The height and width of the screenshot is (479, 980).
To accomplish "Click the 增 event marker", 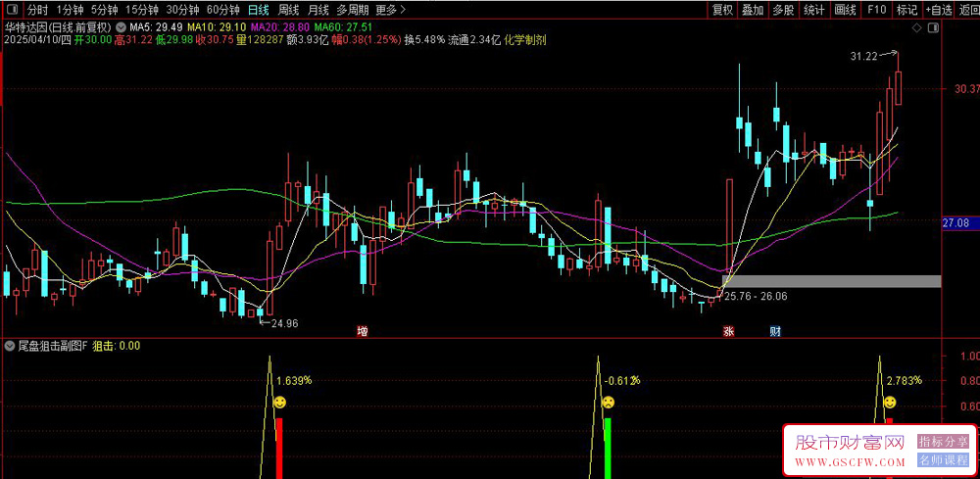I will [x=362, y=331].
